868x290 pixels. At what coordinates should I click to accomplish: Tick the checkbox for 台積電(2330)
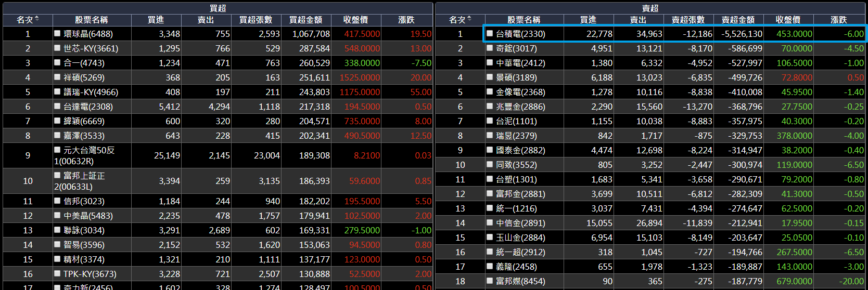(490, 33)
